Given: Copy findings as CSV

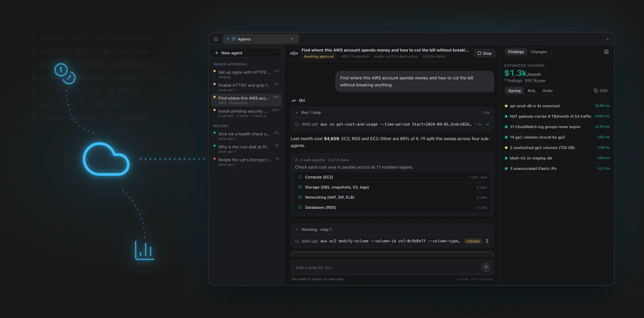Looking at the screenshot, I should [601, 91].
